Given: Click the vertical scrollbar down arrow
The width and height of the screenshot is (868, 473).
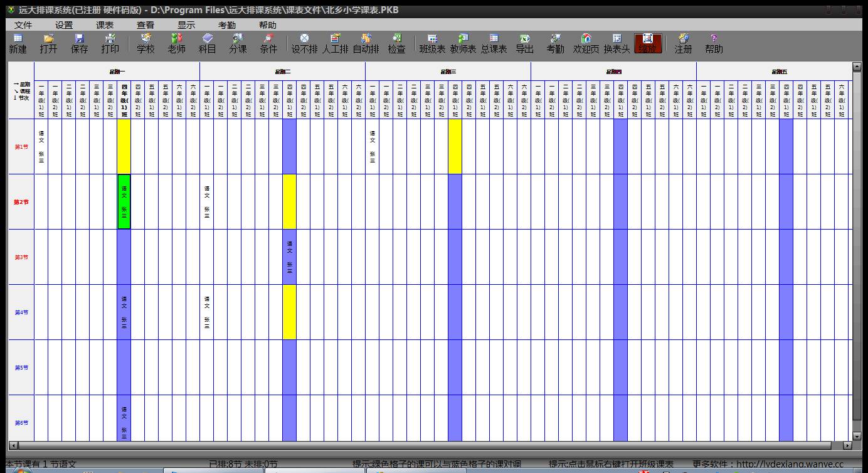Looking at the screenshot, I should tap(857, 436).
